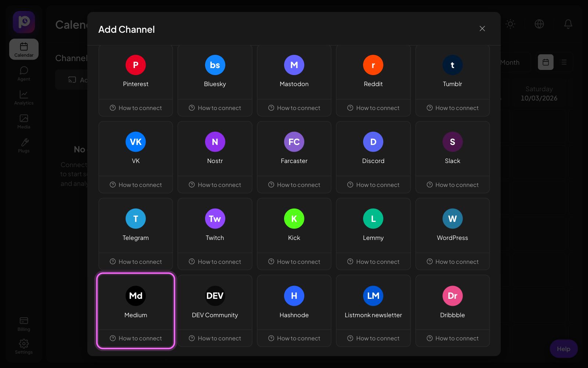This screenshot has height=368, width=588.
Task: Open How to connect for VK
Action: (136, 185)
